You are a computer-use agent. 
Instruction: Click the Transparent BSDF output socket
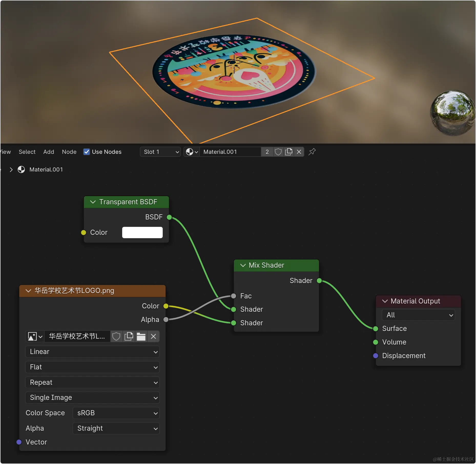coord(169,217)
